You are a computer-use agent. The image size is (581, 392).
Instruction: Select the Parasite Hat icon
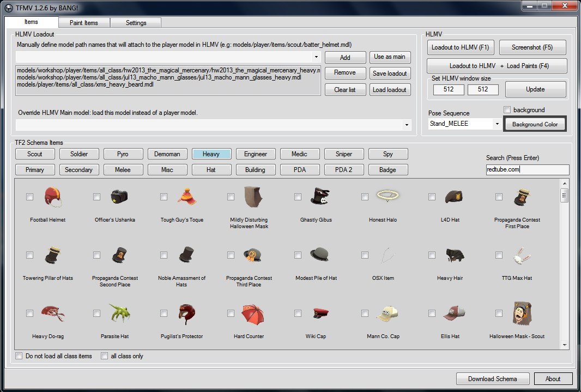point(119,313)
